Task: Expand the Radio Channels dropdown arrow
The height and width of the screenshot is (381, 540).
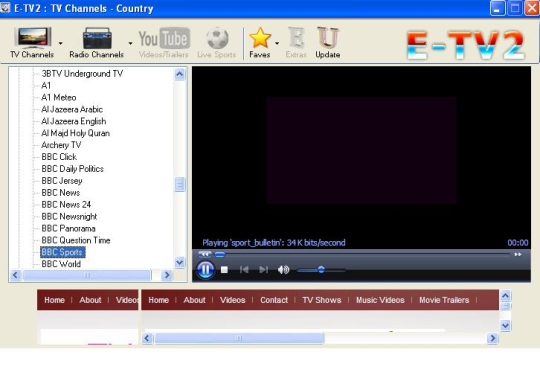Action: pos(130,43)
